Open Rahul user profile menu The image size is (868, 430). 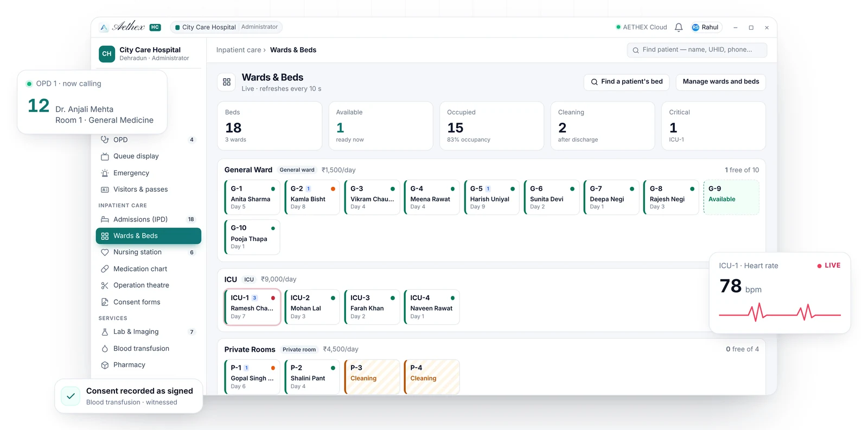706,27
